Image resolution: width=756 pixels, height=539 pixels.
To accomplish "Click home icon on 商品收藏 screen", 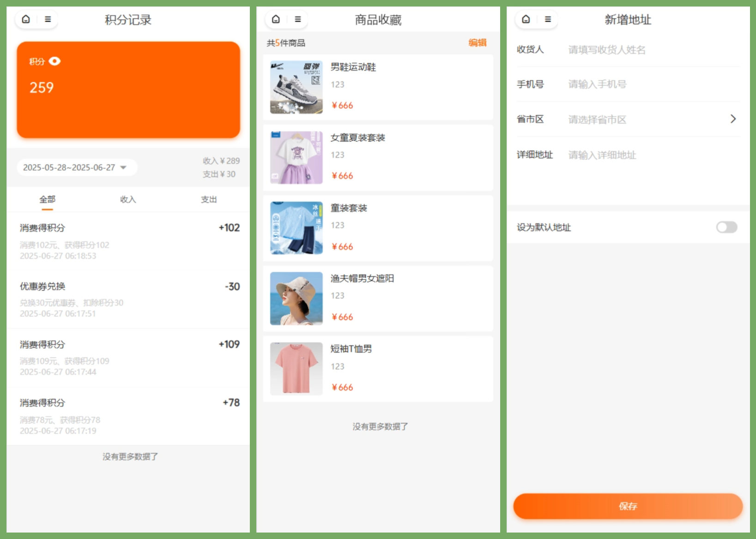I will pos(276,19).
